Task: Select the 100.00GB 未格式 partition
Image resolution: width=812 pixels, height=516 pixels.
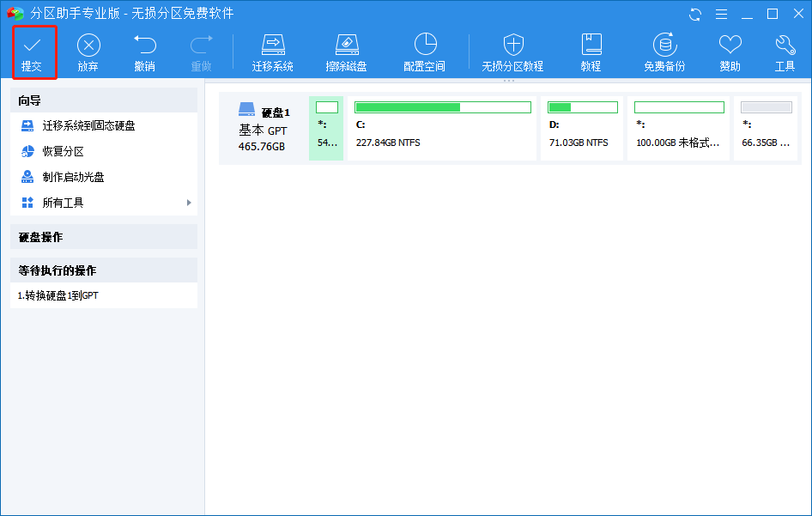Action: (x=678, y=128)
